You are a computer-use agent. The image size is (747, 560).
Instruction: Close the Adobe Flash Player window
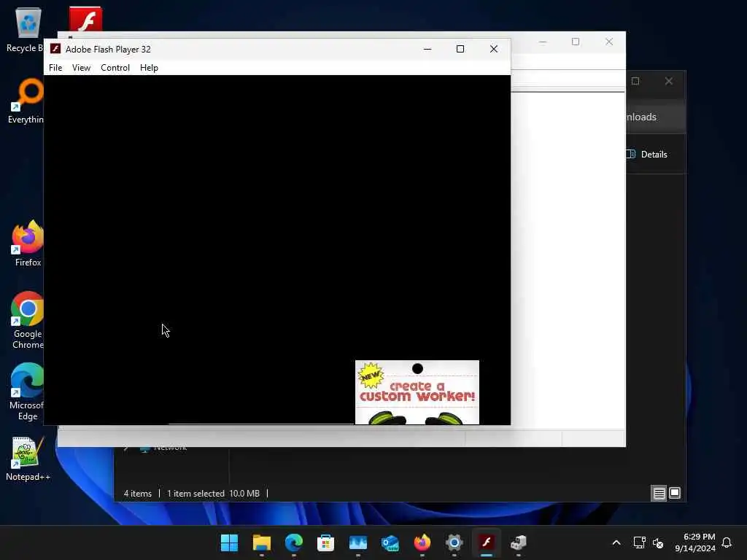tap(494, 49)
